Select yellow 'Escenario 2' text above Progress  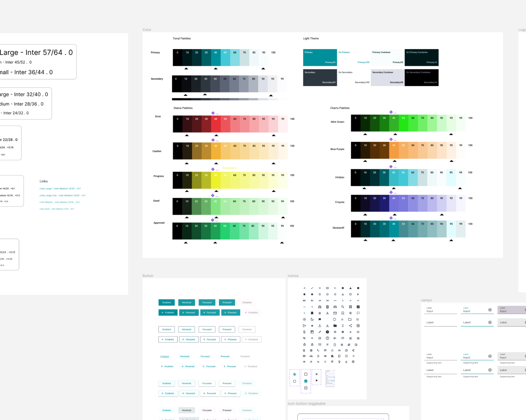pos(230,168)
